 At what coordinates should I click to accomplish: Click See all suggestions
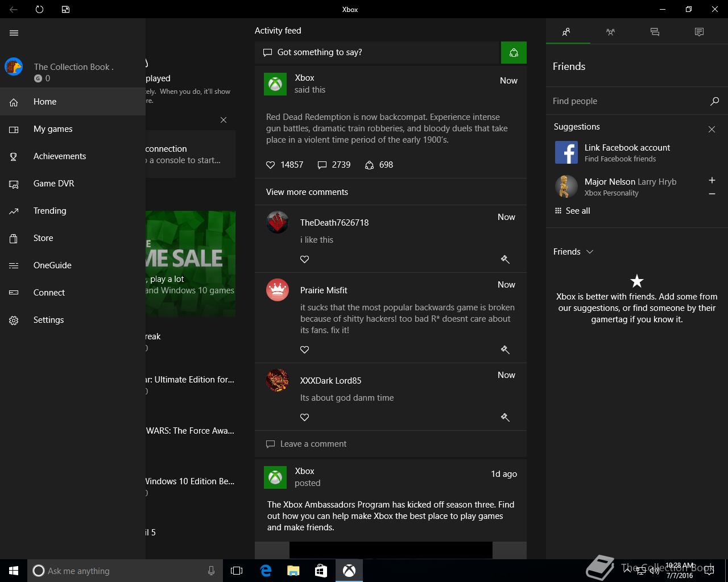(572, 211)
